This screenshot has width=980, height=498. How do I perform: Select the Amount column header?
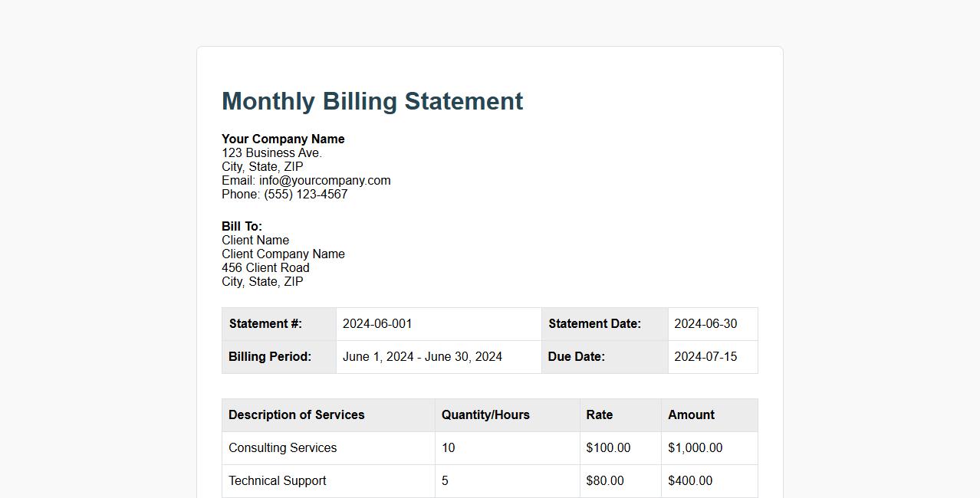point(690,414)
